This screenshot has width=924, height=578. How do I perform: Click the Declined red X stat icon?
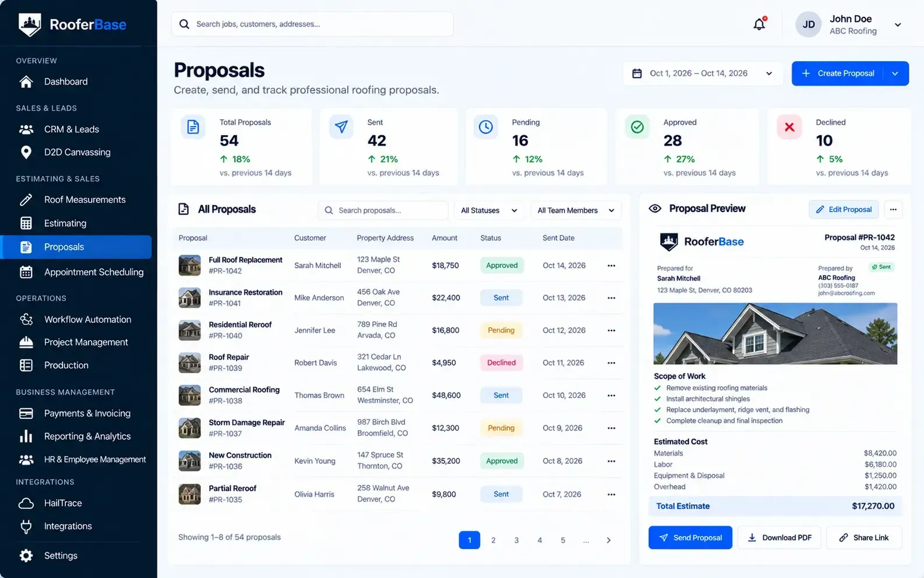coord(789,127)
